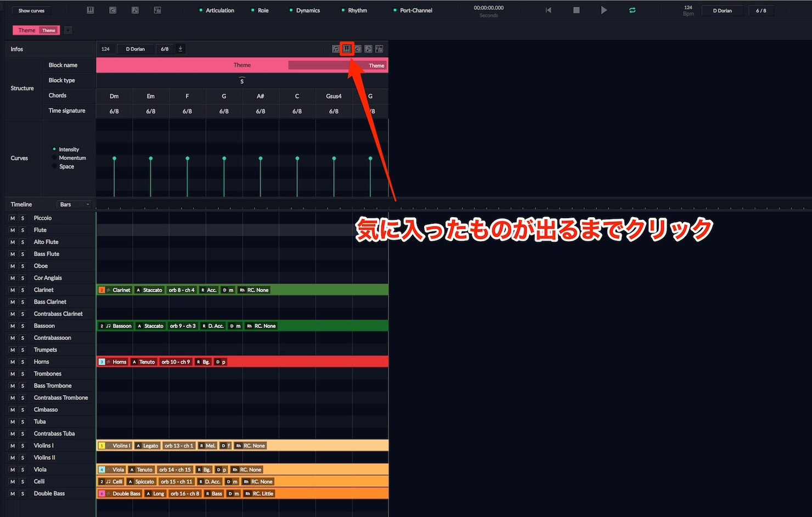Click RC. Little tag on Double Bass region
Image resolution: width=812 pixels, height=517 pixels.
[x=259, y=493]
